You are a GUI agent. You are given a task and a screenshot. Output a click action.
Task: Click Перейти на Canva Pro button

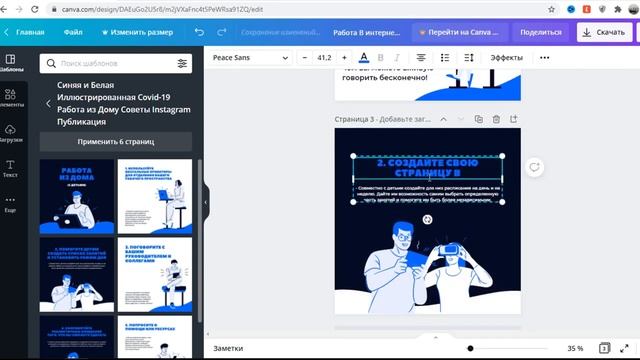coord(460,32)
